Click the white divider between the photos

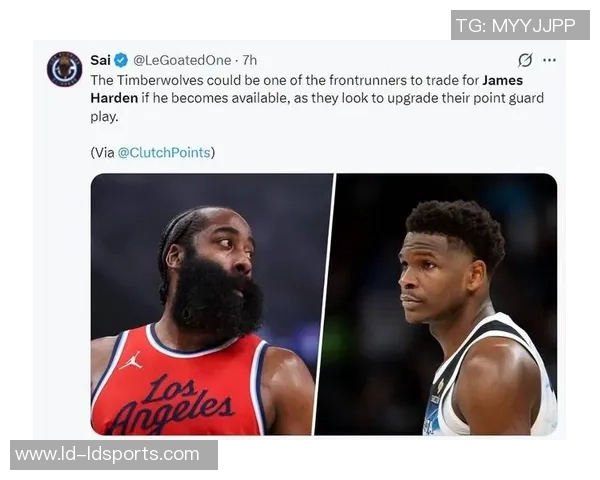tap(324, 304)
